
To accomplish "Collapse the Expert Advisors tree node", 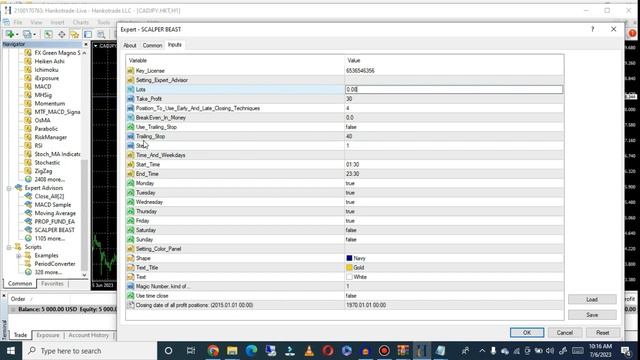I will (9, 188).
